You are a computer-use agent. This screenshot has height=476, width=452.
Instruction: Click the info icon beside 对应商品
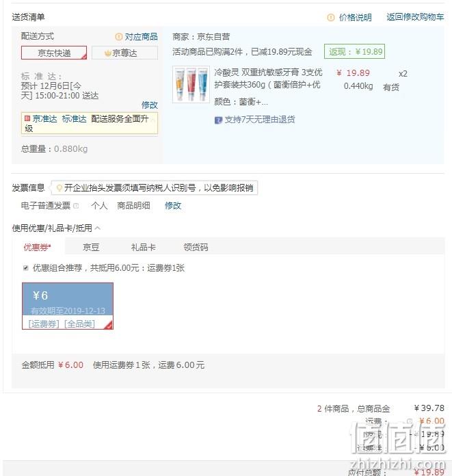119,37
